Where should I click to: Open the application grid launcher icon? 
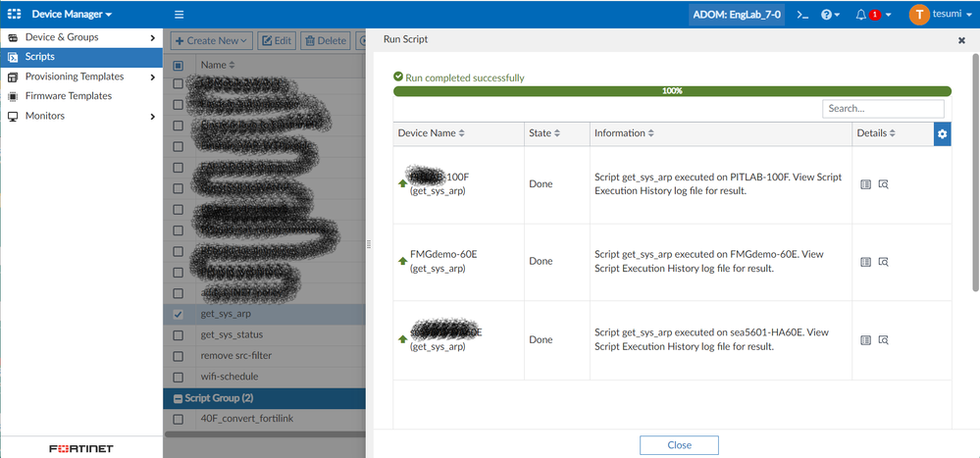15,14
